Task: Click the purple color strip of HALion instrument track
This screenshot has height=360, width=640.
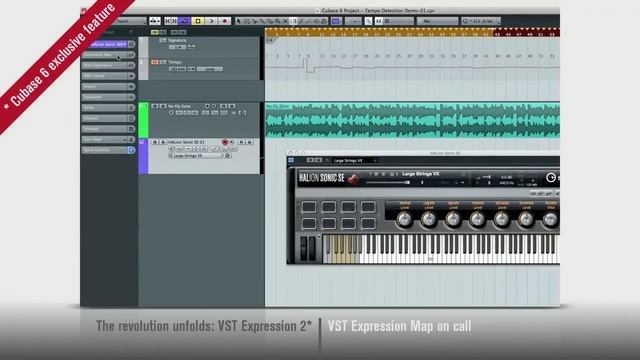Action: coord(143,156)
